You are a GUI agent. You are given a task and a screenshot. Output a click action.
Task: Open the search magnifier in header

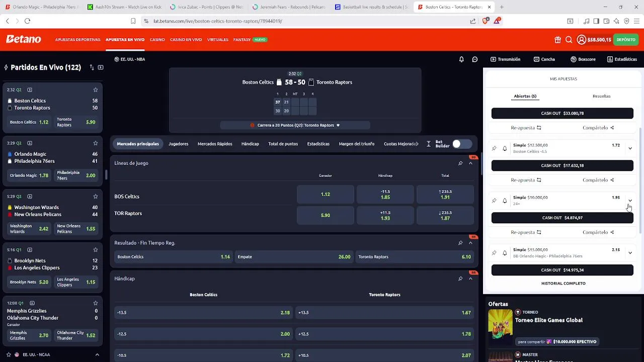coord(569,40)
